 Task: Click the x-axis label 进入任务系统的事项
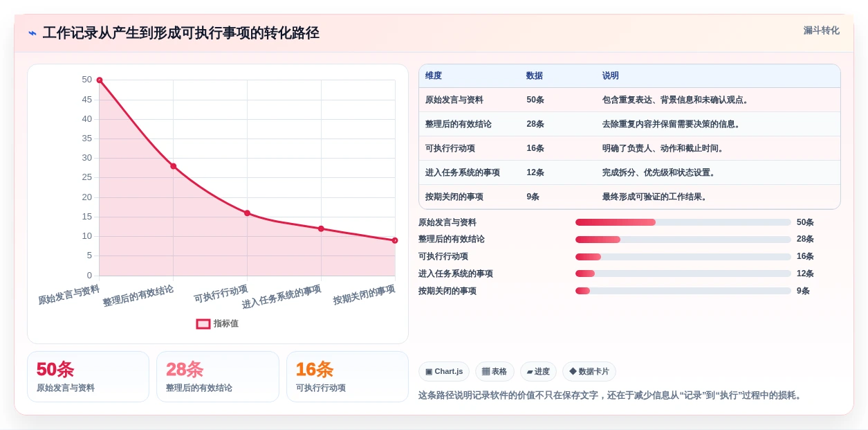pyautogui.click(x=281, y=296)
